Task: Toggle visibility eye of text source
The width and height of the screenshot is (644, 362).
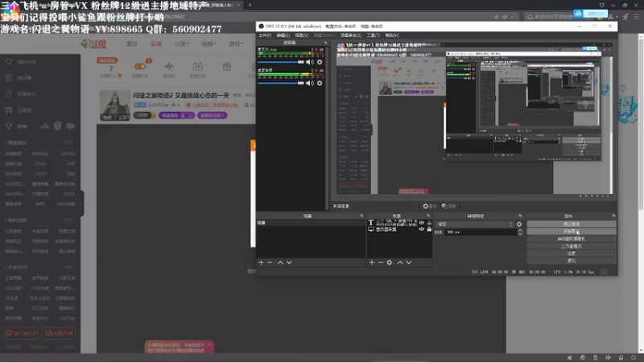Action: pyautogui.click(x=421, y=223)
